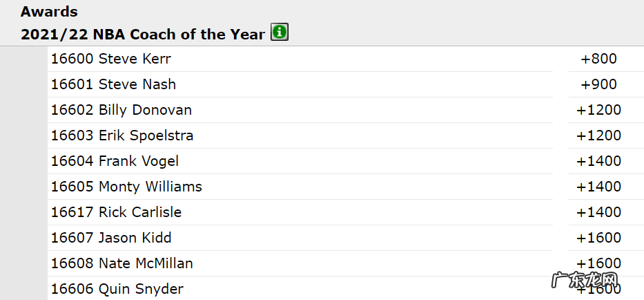This screenshot has width=644, height=300.
Task: Click the 2021/22 NBA Coach of the Year heading
Action: click(x=143, y=34)
